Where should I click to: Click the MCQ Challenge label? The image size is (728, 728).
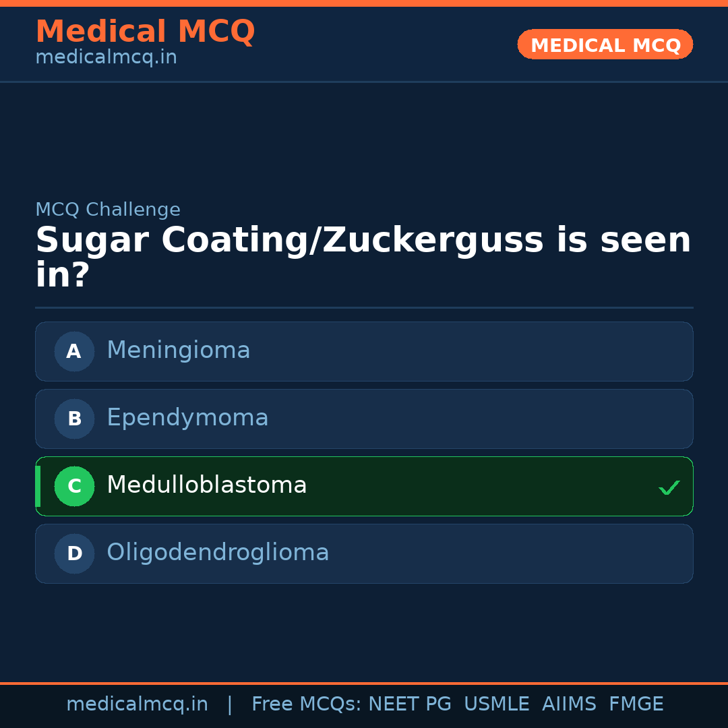(x=108, y=210)
